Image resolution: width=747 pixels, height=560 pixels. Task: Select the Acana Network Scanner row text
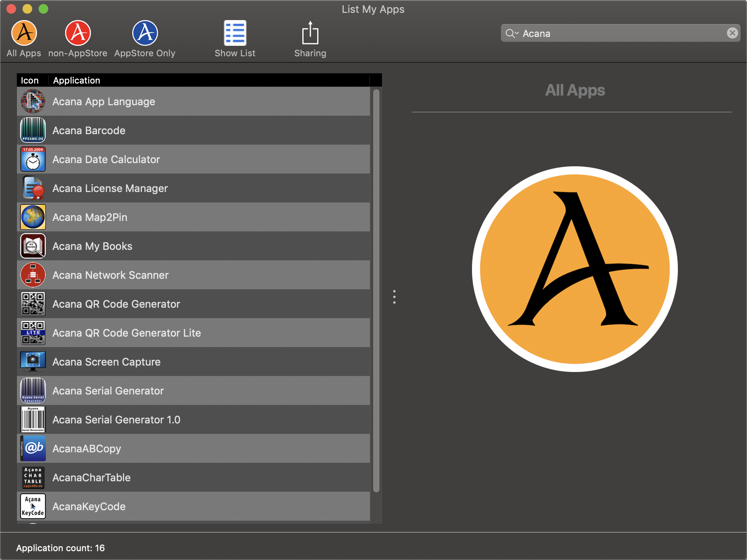(x=111, y=275)
